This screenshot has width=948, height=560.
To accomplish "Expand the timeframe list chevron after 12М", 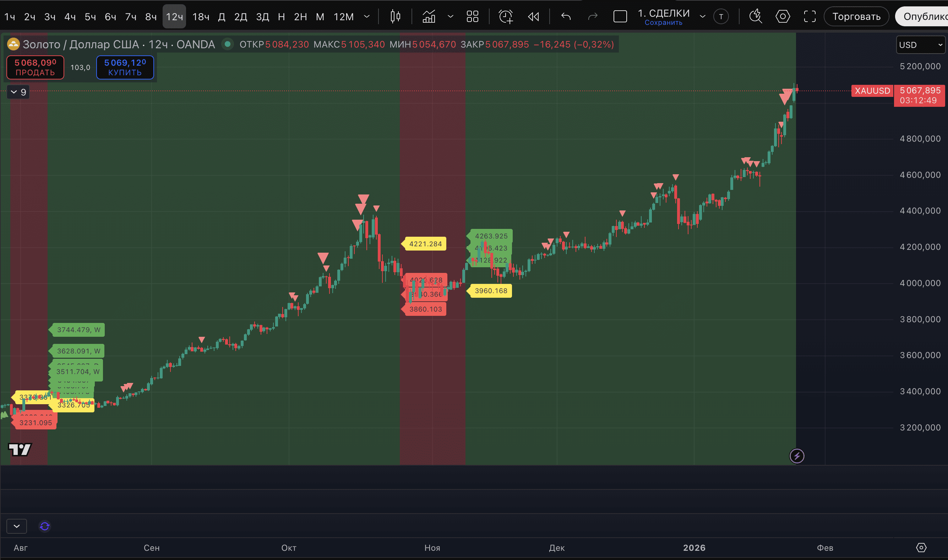I will click(x=366, y=17).
